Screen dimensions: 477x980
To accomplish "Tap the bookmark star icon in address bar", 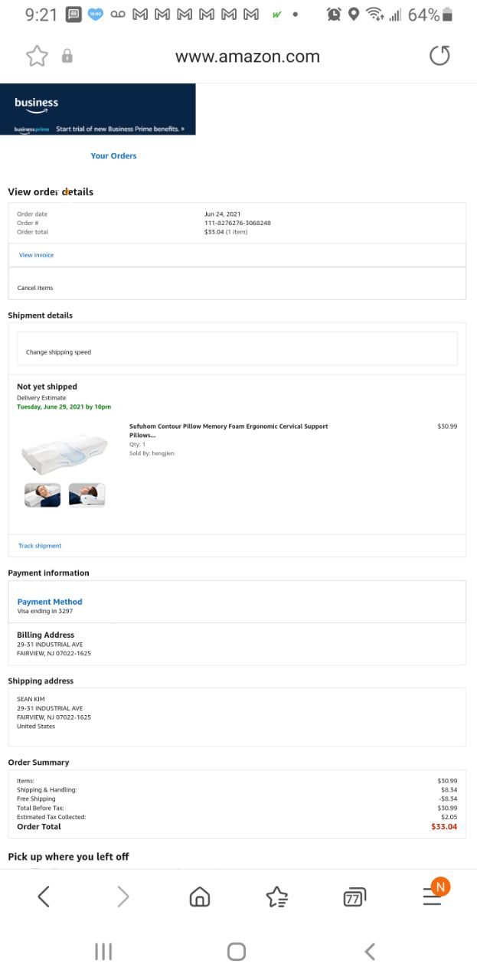I will (37, 56).
